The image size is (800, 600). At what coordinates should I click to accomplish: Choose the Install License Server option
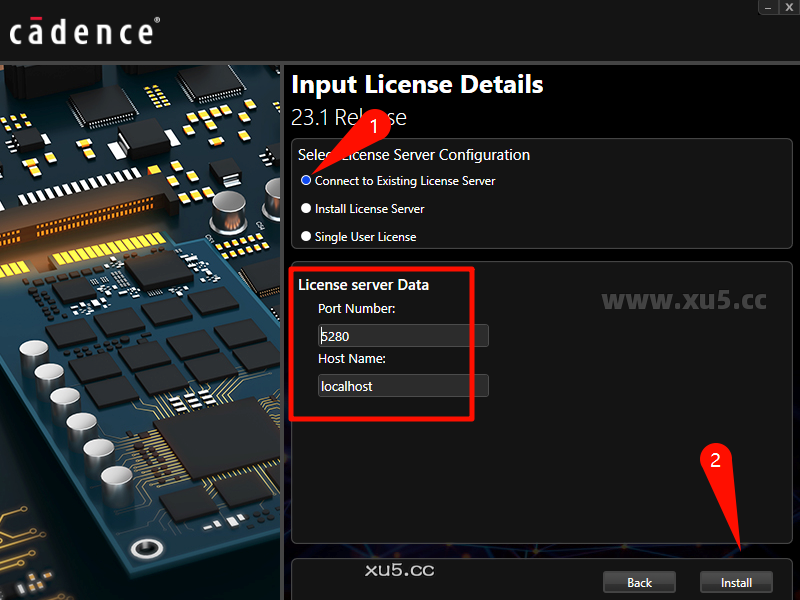(305, 208)
